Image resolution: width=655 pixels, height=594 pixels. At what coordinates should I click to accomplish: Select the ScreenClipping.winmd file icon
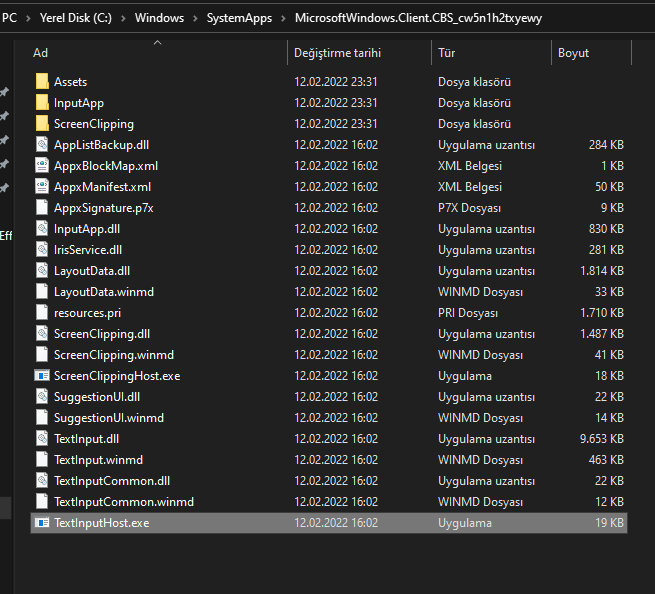tap(42, 355)
